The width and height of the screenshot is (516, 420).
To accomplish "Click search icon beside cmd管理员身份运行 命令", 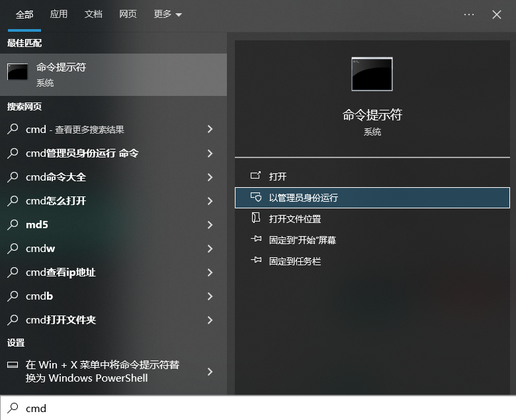I will tap(13, 153).
